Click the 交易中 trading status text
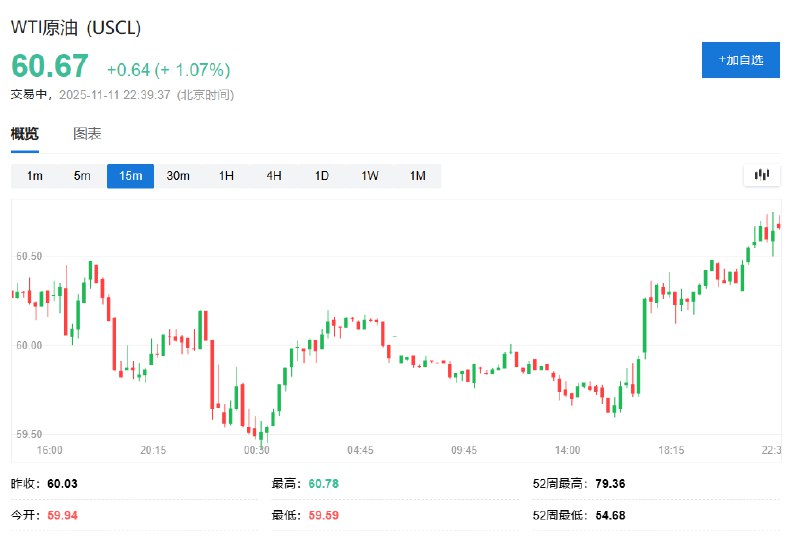The height and width of the screenshot is (544, 800). (29, 95)
